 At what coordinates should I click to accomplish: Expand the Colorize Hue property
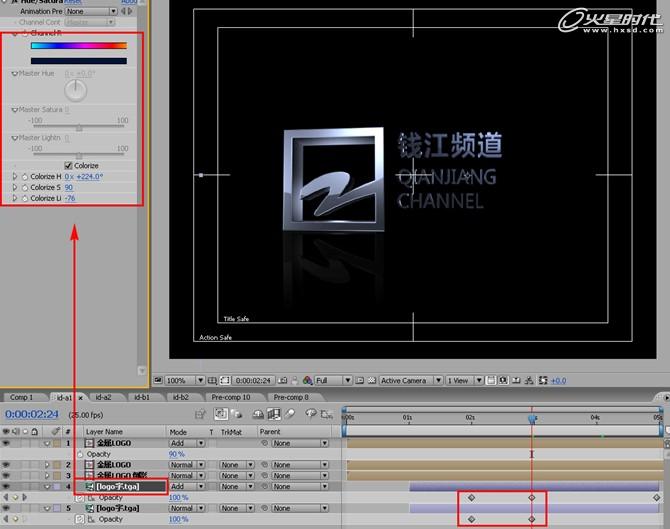click(x=15, y=176)
